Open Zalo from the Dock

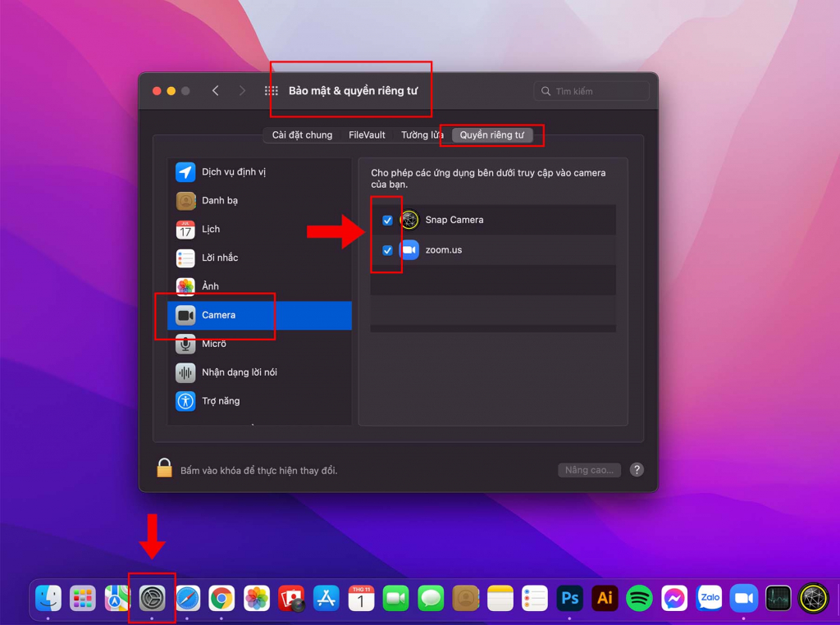(710, 598)
